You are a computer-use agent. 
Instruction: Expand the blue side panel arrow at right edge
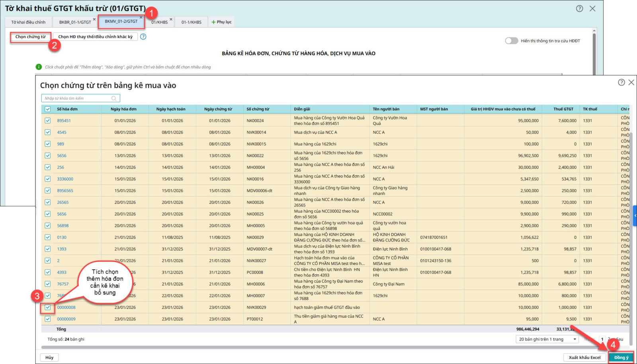click(x=635, y=215)
